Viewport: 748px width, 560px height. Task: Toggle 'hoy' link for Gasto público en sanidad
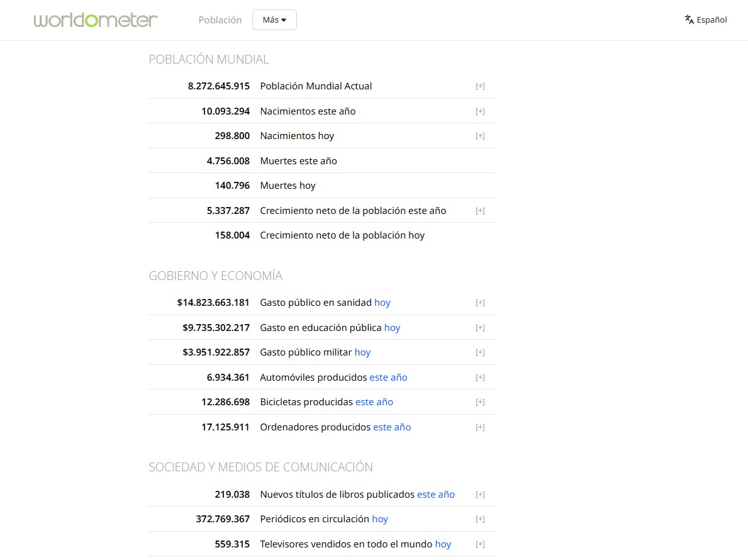pyautogui.click(x=382, y=303)
